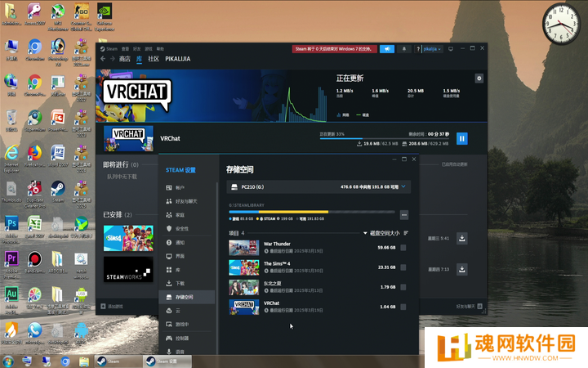
Task: Click Windows Start button
Action: (x=7, y=361)
